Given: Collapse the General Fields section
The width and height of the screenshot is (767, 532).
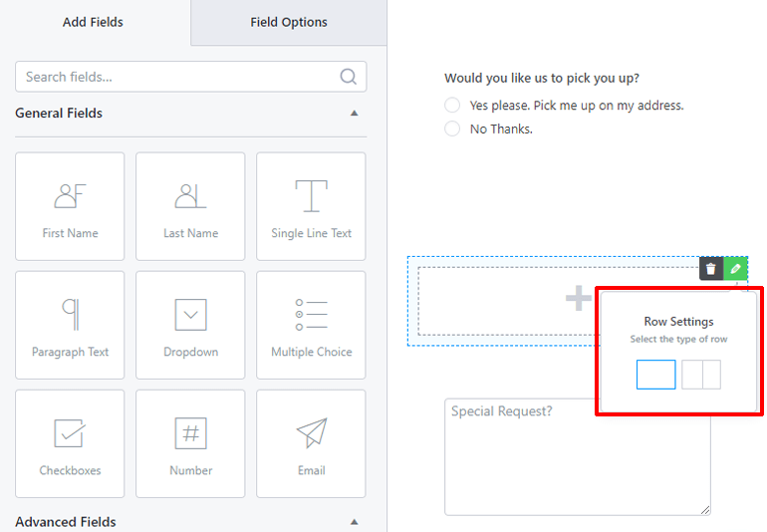Looking at the screenshot, I should [x=355, y=113].
